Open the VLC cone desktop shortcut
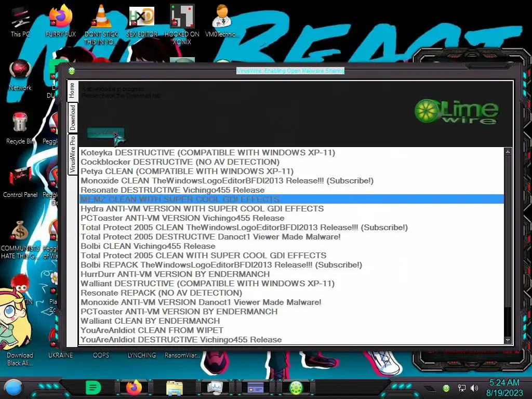532x399 pixels. (x=101, y=24)
